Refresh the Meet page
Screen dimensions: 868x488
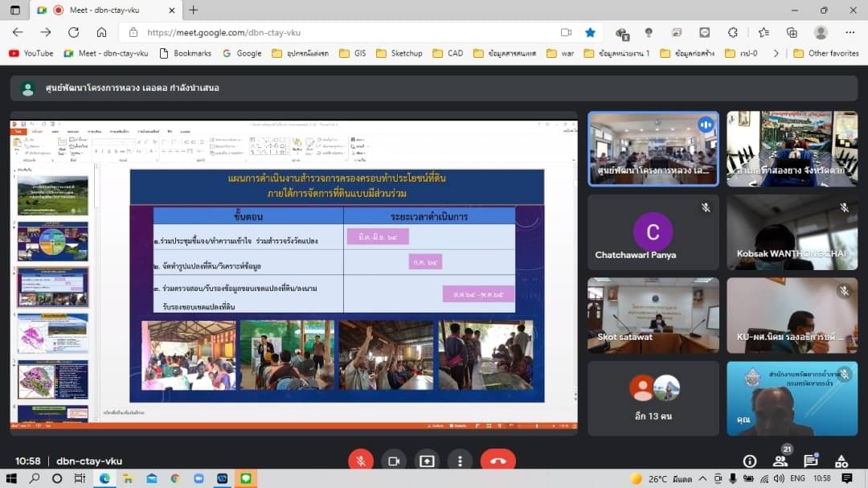coord(73,32)
